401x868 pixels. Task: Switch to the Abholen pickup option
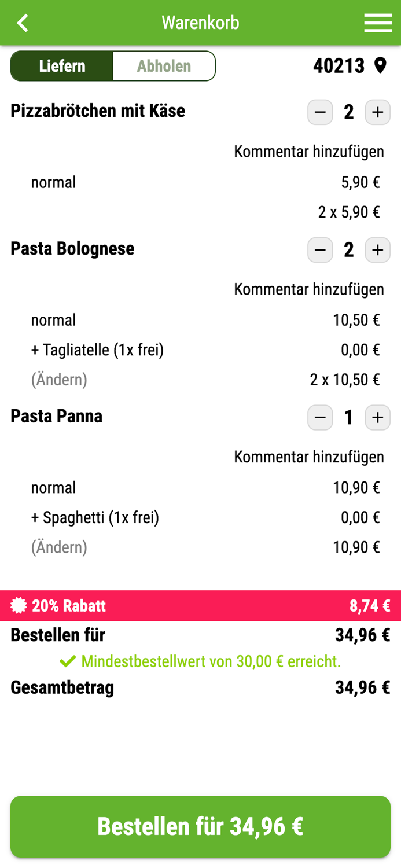[164, 65]
